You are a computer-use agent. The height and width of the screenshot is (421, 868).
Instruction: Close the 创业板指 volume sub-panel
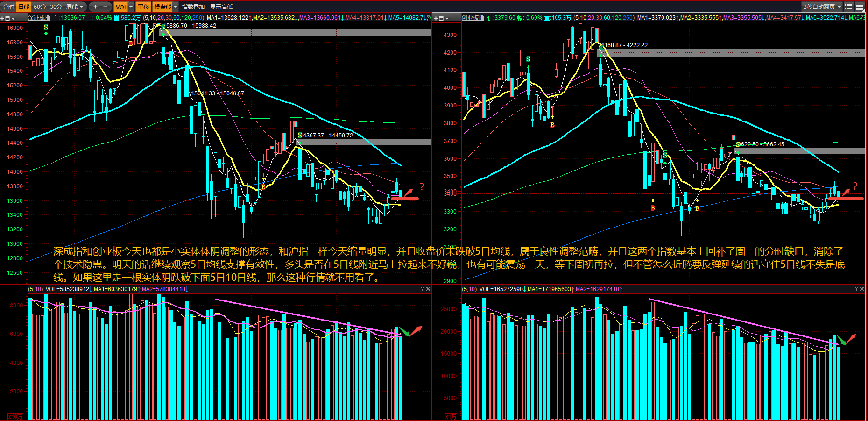pos(862,289)
